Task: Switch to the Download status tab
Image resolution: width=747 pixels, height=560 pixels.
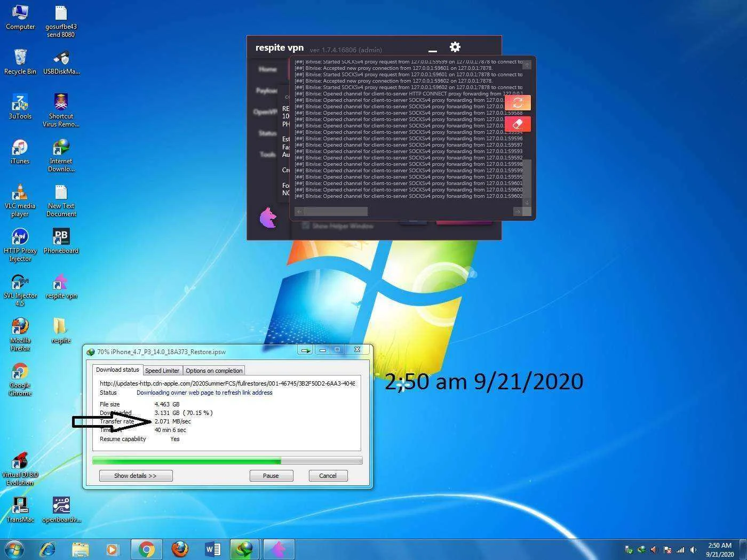Action: pyautogui.click(x=117, y=370)
